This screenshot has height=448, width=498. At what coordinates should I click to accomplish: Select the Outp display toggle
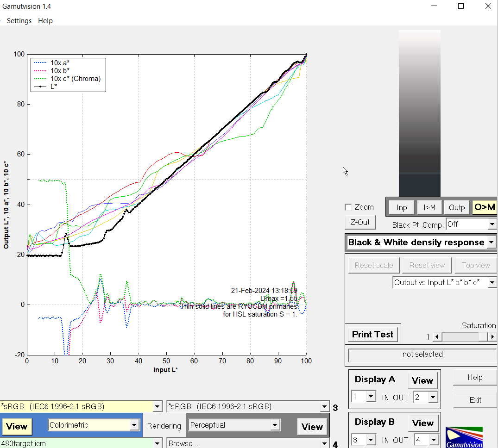coord(456,207)
